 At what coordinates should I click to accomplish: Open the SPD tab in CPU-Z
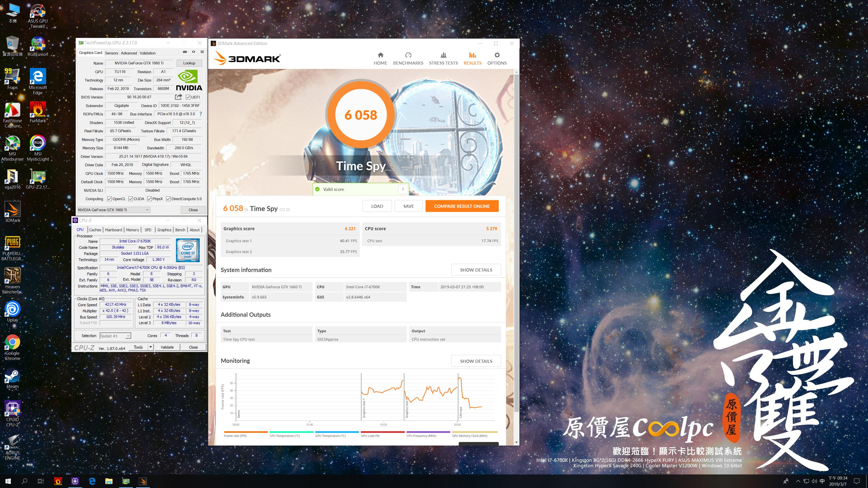coord(148,230)
